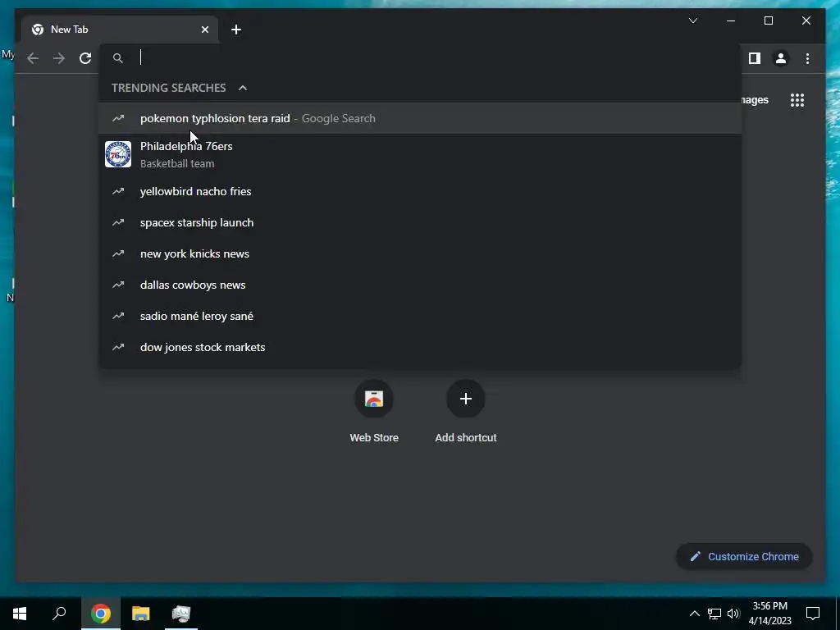Pick dow jones stock markets search
Viewport: 840px width, 630px height.
pos(420,347)
